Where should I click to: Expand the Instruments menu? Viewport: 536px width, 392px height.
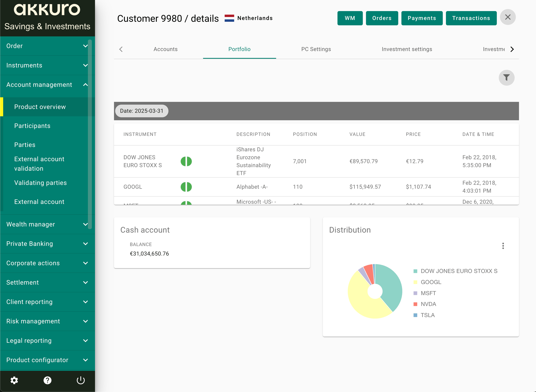47,65
